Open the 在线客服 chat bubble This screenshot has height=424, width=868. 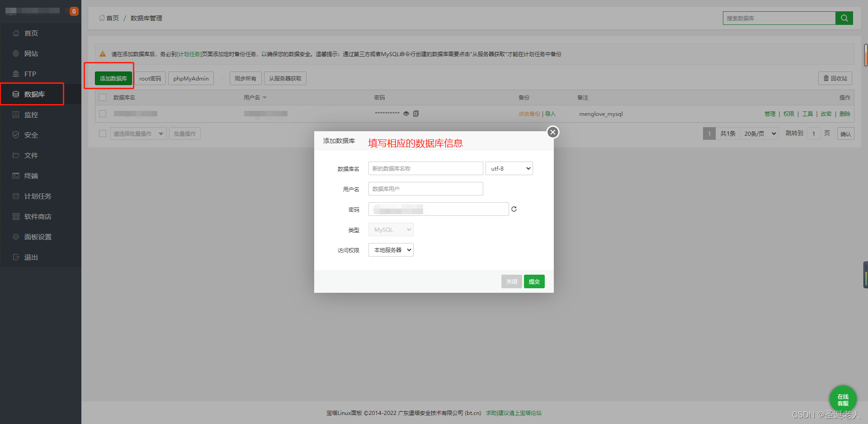(x=843, y=400)
